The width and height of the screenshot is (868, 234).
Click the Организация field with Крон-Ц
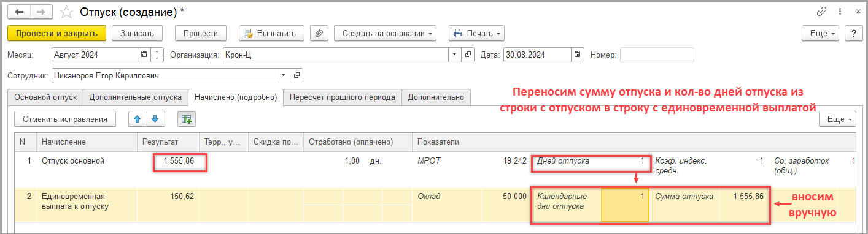click(x=336, y=55)
